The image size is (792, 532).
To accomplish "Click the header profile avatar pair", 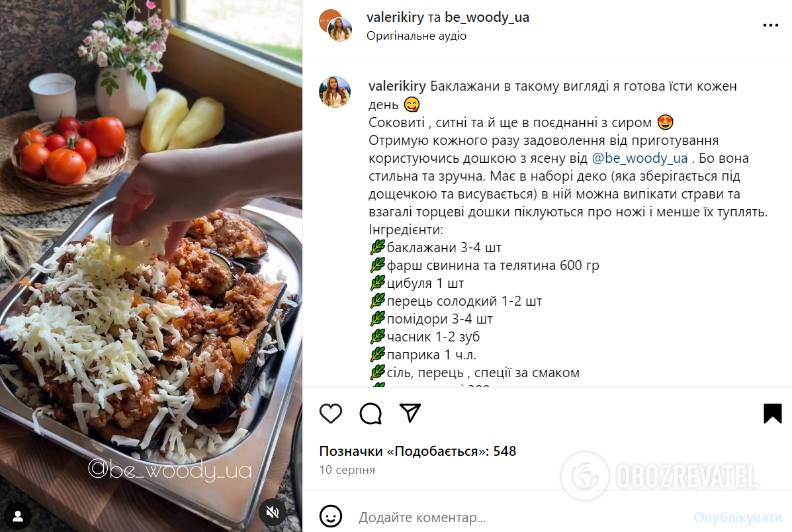I will tap(335, 25).
